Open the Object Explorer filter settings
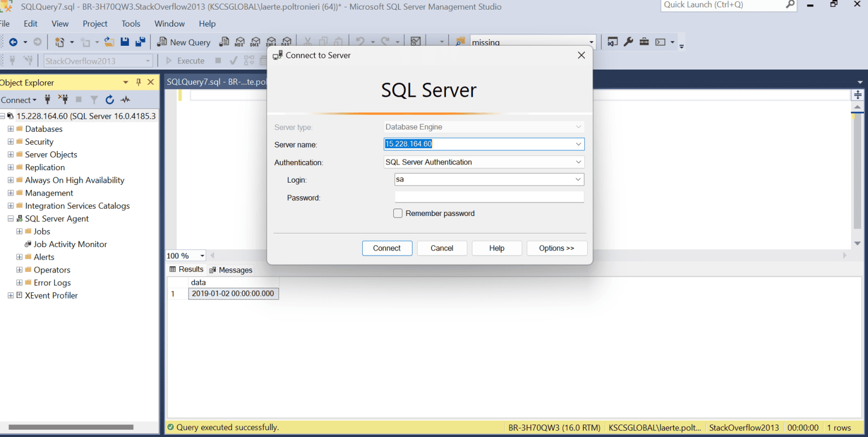 point(94,99)
